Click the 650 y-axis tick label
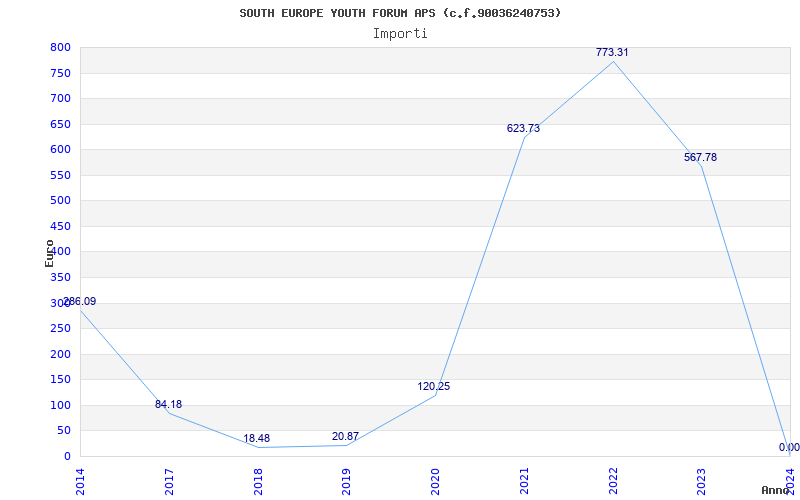The width and height of the screenshot is (800, 500). 60,124
